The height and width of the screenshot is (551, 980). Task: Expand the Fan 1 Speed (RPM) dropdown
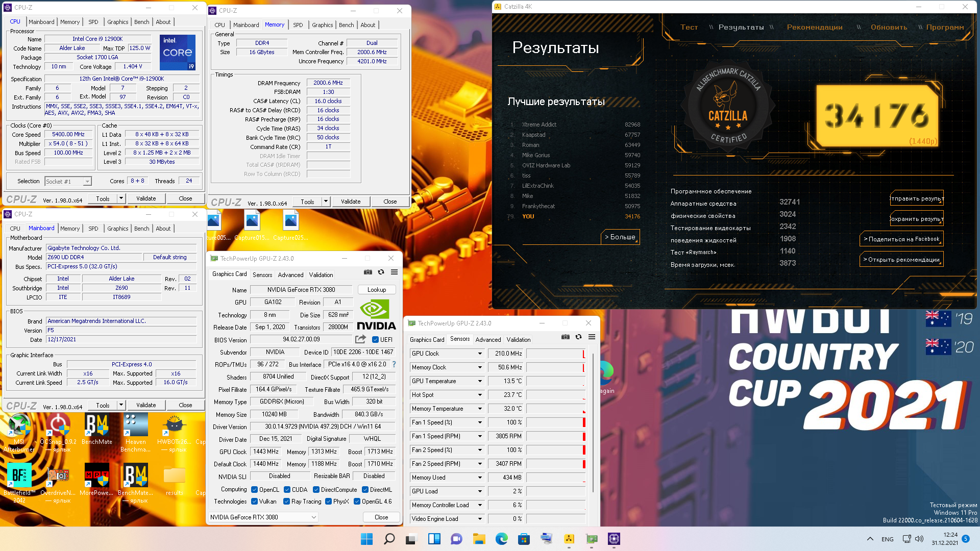click(479, 436)
